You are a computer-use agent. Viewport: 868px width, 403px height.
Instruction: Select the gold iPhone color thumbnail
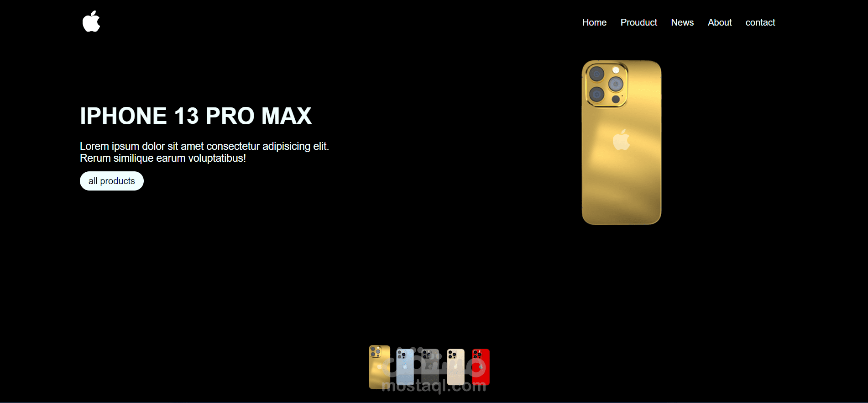(x=379, y=367)
